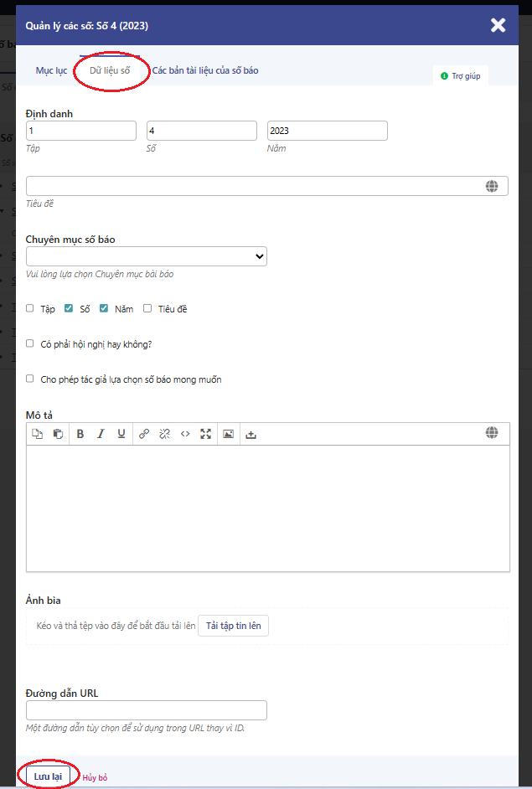This screenshot has height=789, width=532.
Task: Click in the Đường dẫn URL input field
Action: tap(147, 710)
